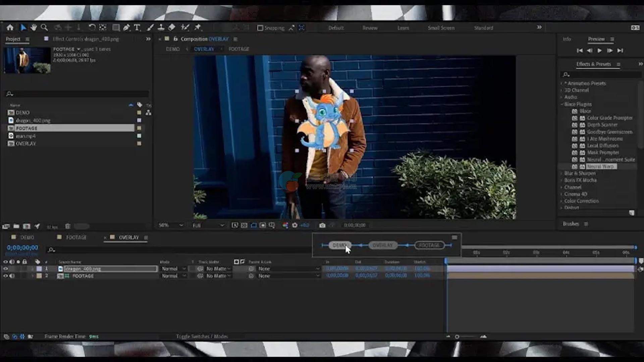
Task: Select man.mp4 in the Project panel
Action: pyautogui.click(x=25, y=136)
